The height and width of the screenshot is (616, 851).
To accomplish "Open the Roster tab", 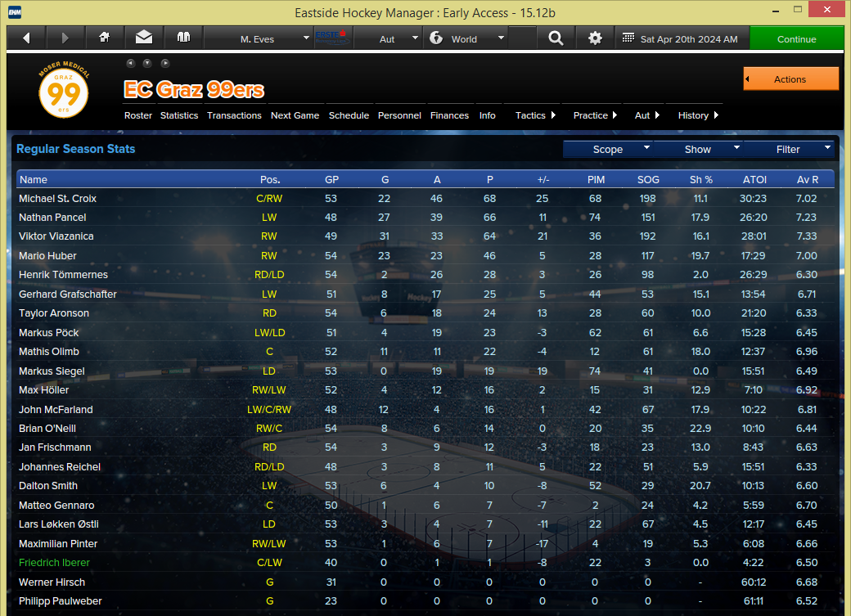I will (137, 115).
